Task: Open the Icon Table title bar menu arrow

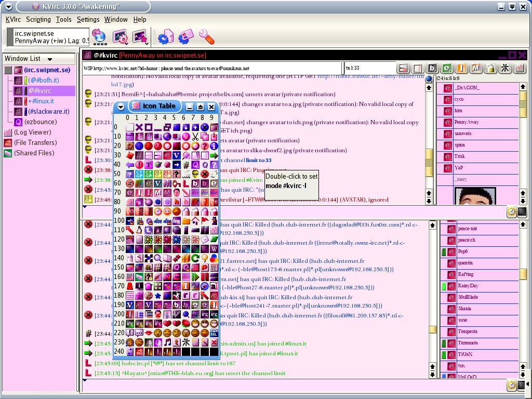Action: click(x=121, y=107)
